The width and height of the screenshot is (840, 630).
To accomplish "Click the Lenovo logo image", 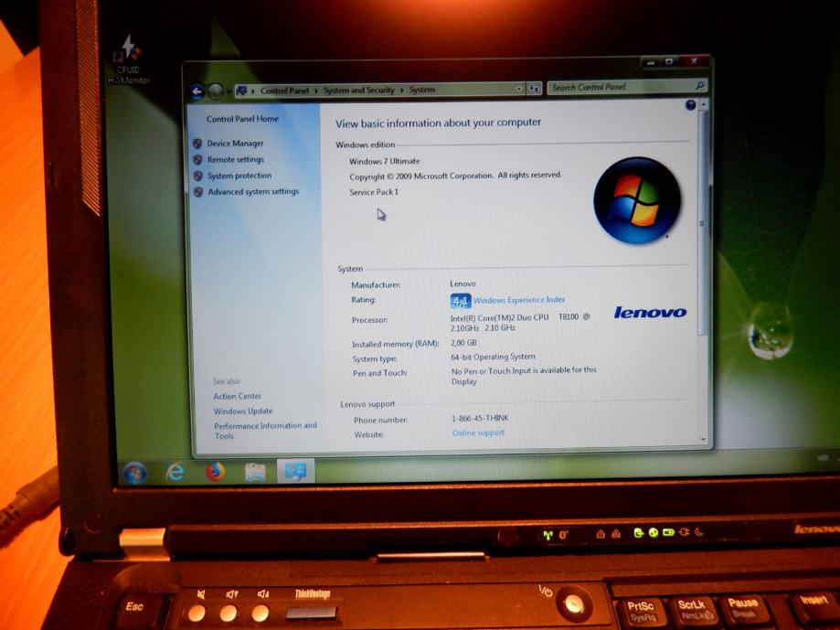I will tap(650, 313).
